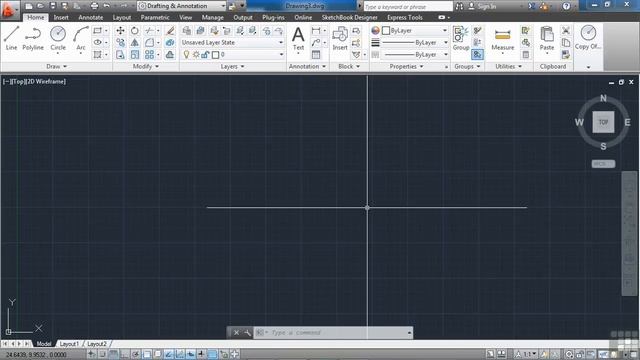Toggle Group Selection on/off button
The height and width of the screenshot is (360, 640).
click(x=477, y=54)
